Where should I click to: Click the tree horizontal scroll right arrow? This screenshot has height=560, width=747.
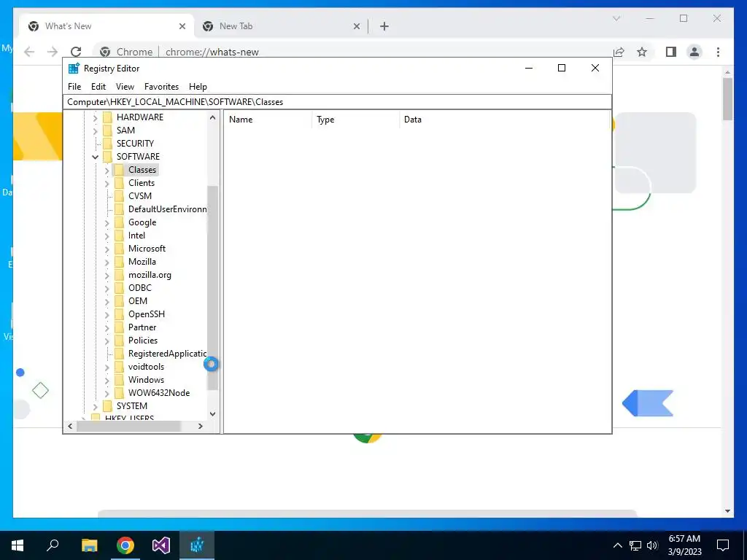coord(201,426)
